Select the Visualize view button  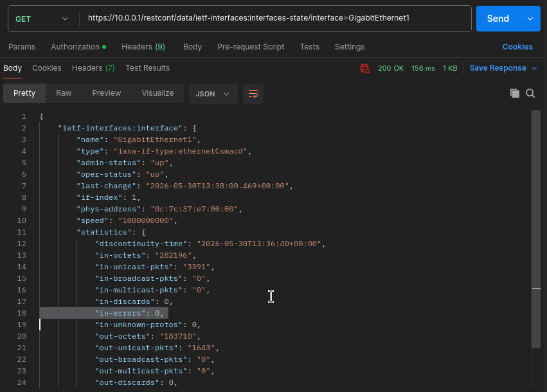157,93
